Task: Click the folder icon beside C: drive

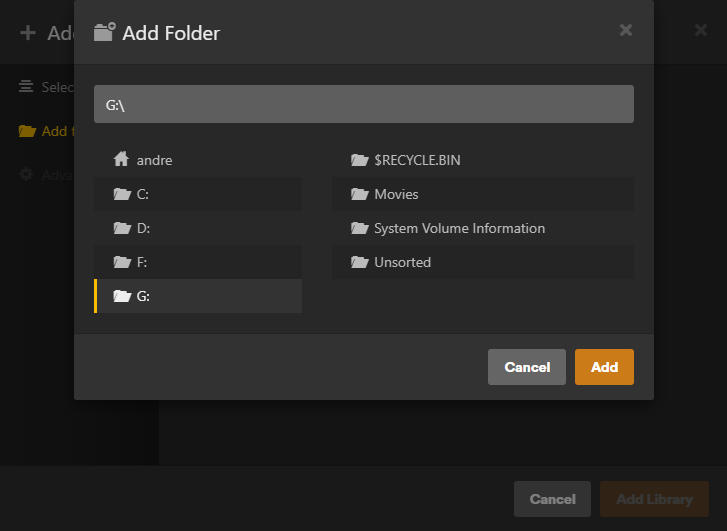Action: click(122, 194)
